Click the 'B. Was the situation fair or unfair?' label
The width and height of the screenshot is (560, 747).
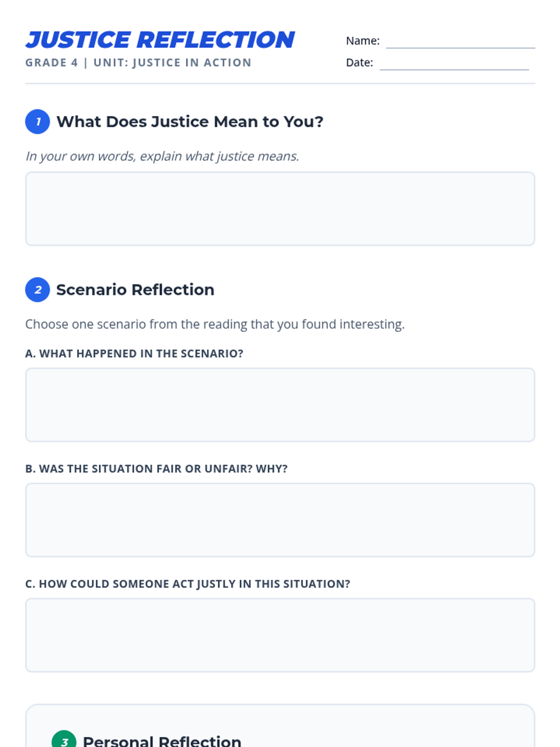click(x=156, y=469)
